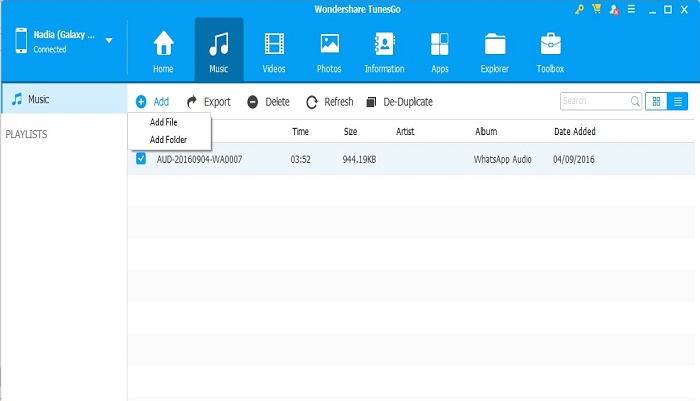Viewport: 700px width, 401px height.
Task: Uncheck the AUD-20160904-WA0007 track checkbox
Action: [x=141, y=159]
